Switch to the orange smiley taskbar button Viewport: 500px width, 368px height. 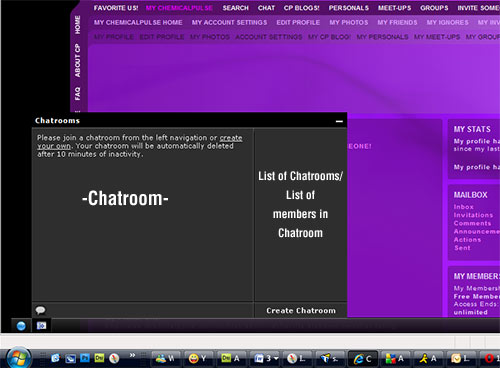tap(460, 359)
